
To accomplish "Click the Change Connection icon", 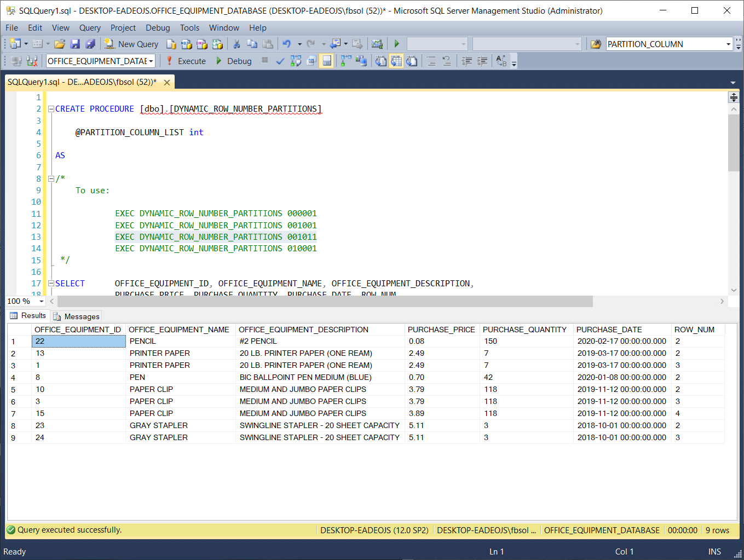I will pos(32,61).
